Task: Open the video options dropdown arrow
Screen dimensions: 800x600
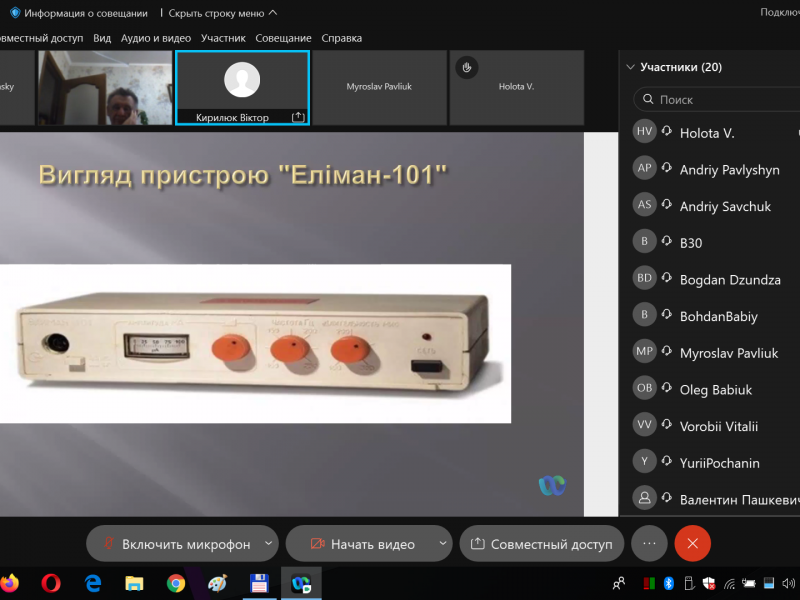Action: pos(443,544)
